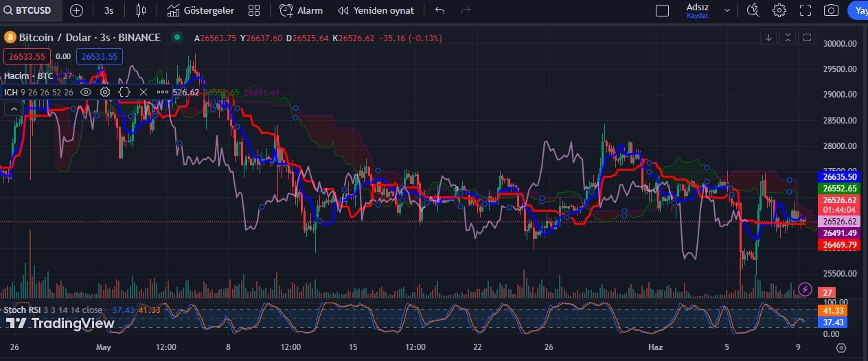This screenshot has height=361, width=868.
Task: Enter fullscreen mode
Action: point(806,10)
